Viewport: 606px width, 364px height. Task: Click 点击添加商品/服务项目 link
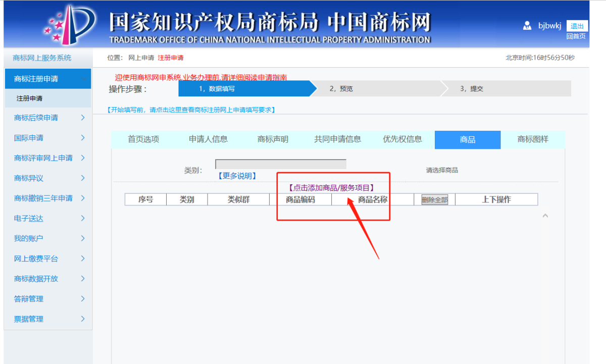point(331,188)
